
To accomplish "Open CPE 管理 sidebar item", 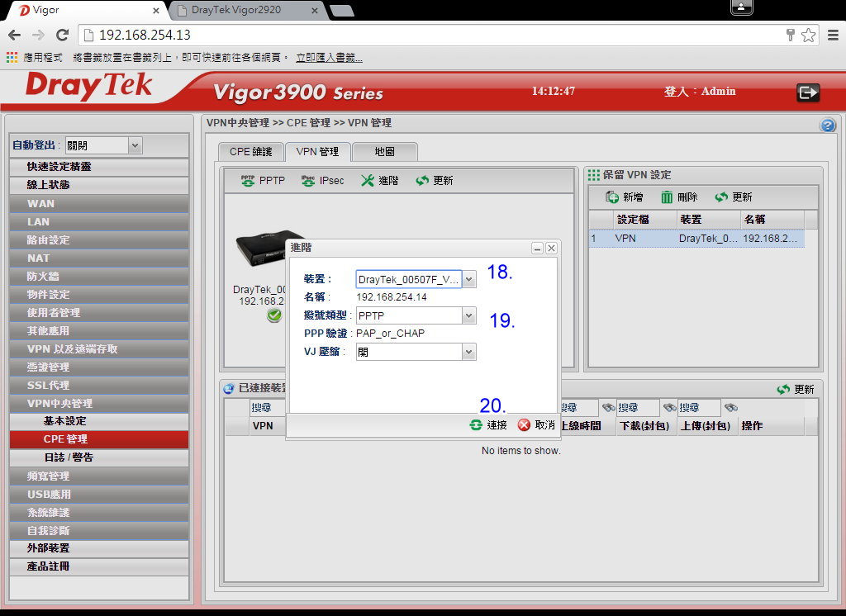I will (99, 439).
